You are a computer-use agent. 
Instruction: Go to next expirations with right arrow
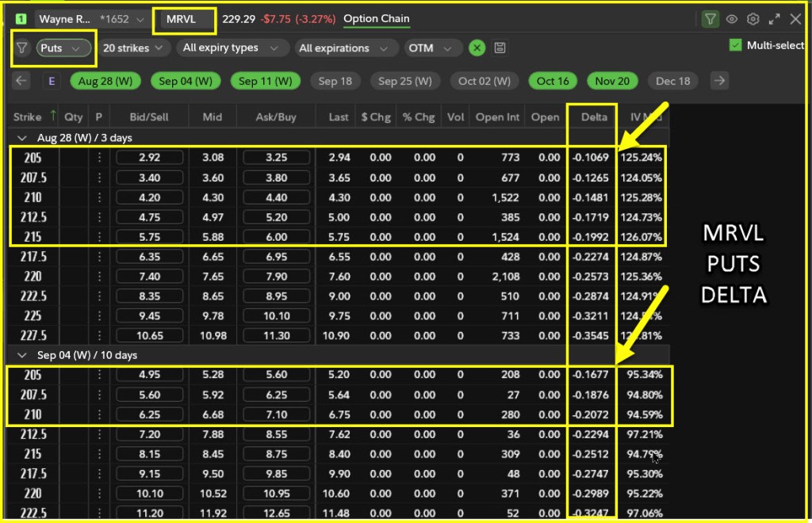pyautogui.click(x=719, y=81)
